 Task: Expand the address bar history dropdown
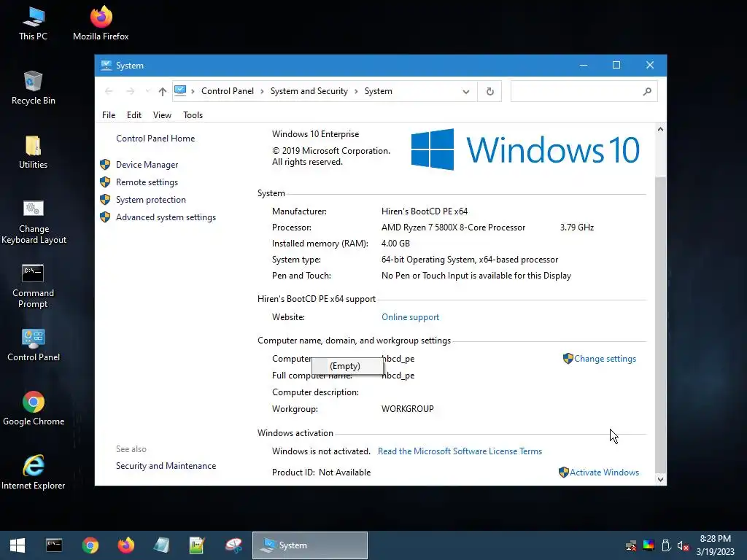466,91
